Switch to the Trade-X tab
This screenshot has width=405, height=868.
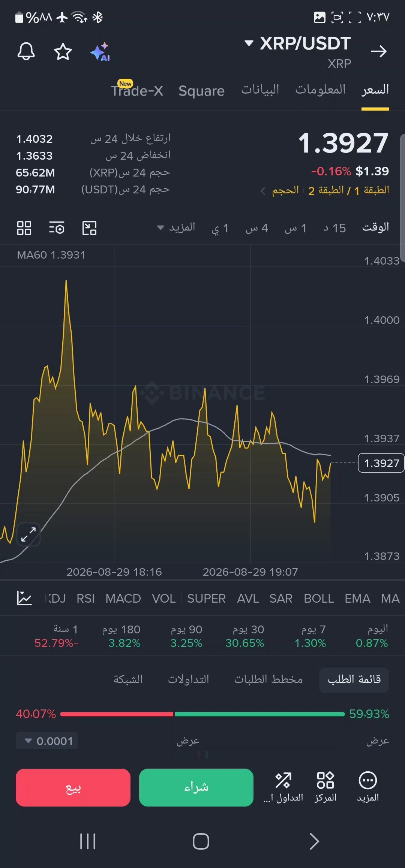137,90
